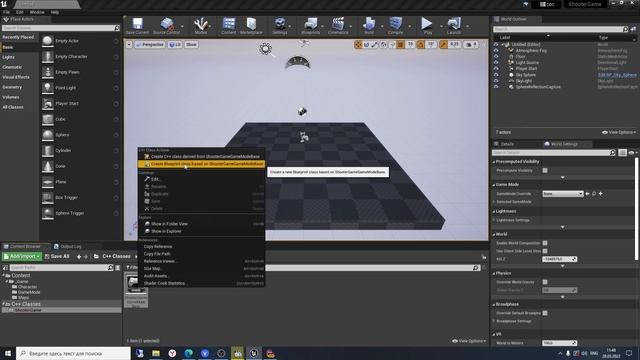Select Empty Pawn in Place Actors
The height and width of the screenshot is (360, 640).
80,72
